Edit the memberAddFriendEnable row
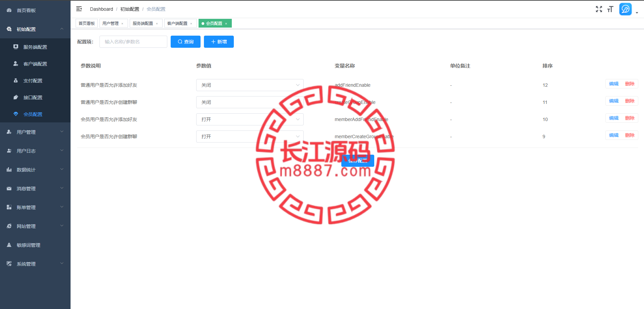The height and width of the screenshot is (309, 644). pos(614,118)
